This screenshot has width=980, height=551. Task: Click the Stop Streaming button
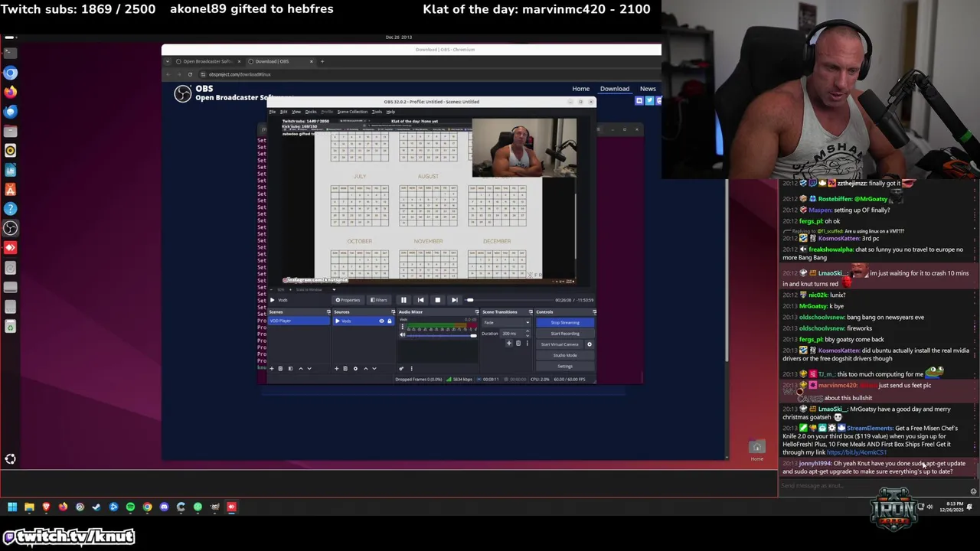tap(565, 322)
